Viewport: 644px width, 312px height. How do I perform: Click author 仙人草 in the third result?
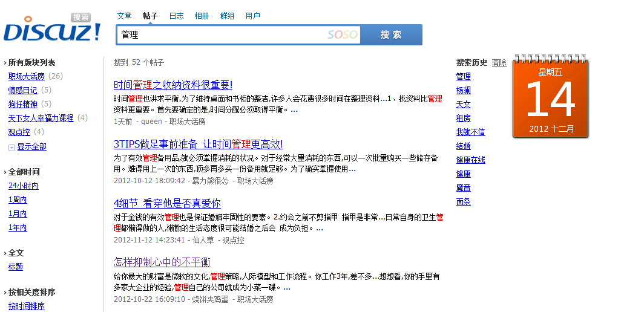(x=203, y=240)
